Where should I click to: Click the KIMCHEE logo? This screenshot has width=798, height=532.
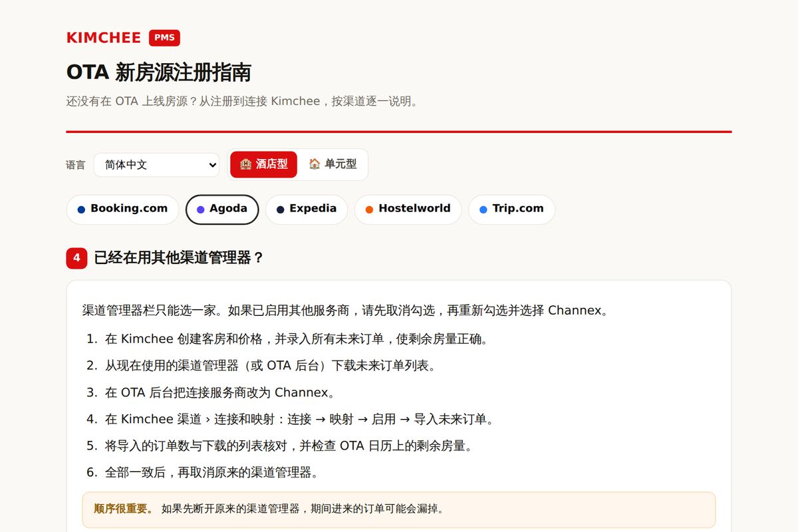(x=104, y=38)
